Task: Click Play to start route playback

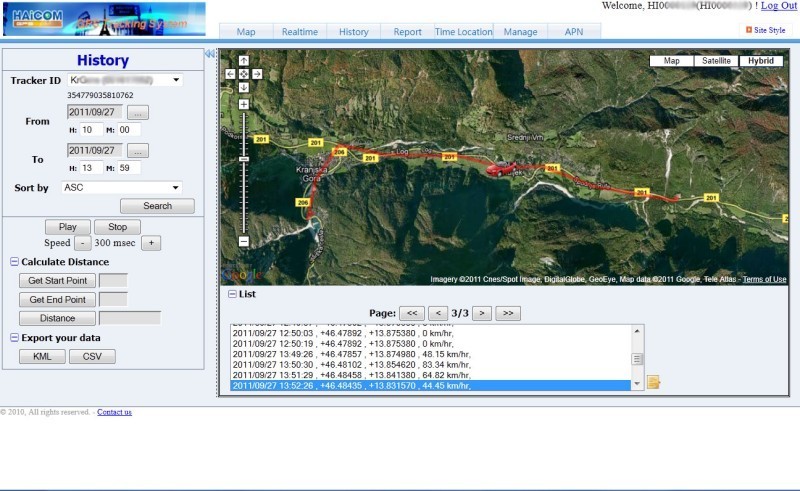Action: coord(67,227)
